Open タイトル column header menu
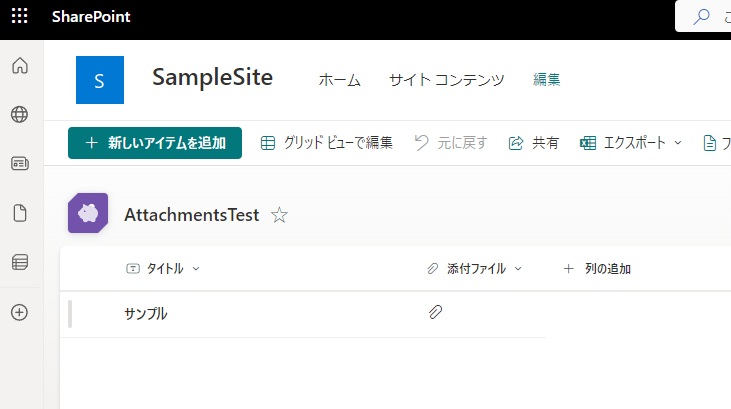Viewport: 731px width, 409px height. pyautogui.click(x=163, y=269)
